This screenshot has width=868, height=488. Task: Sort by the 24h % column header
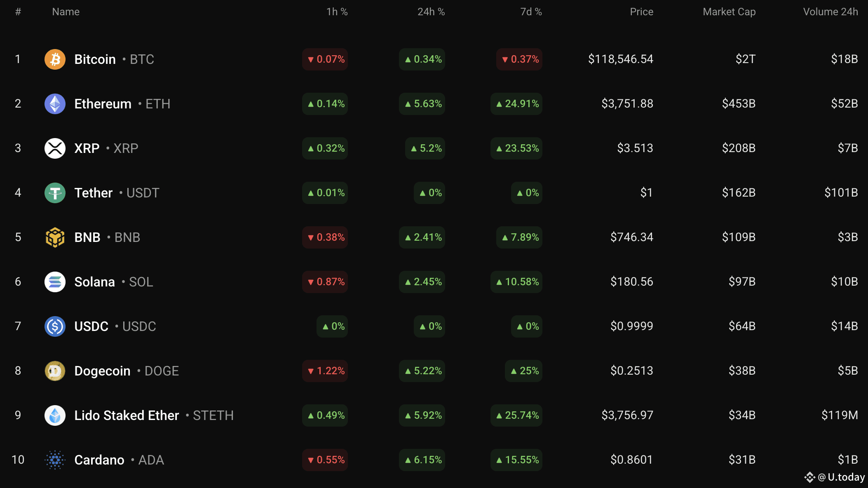(431, 12)
